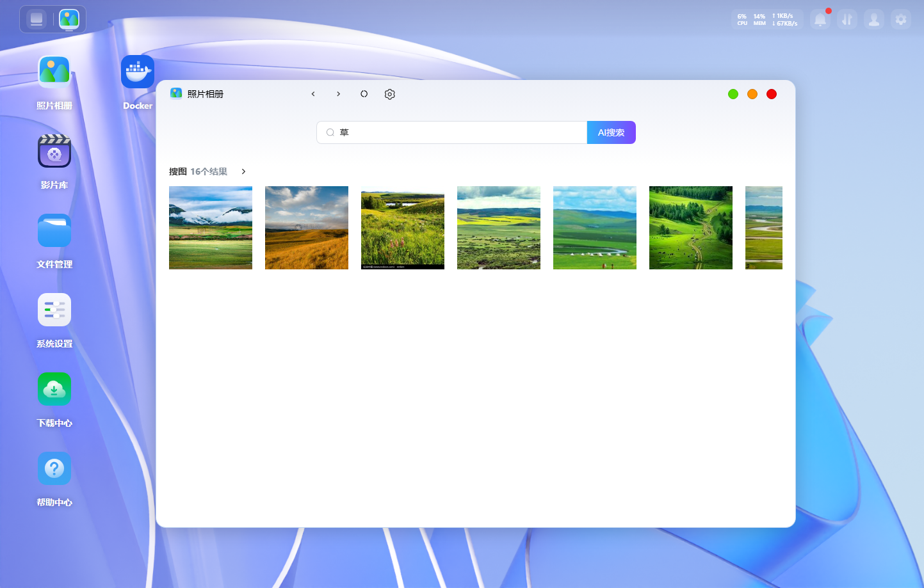The width and height of the screenshot is (924, 588).
Task: View CPU and memory usage monitor
Action: [x=767, y=20]
